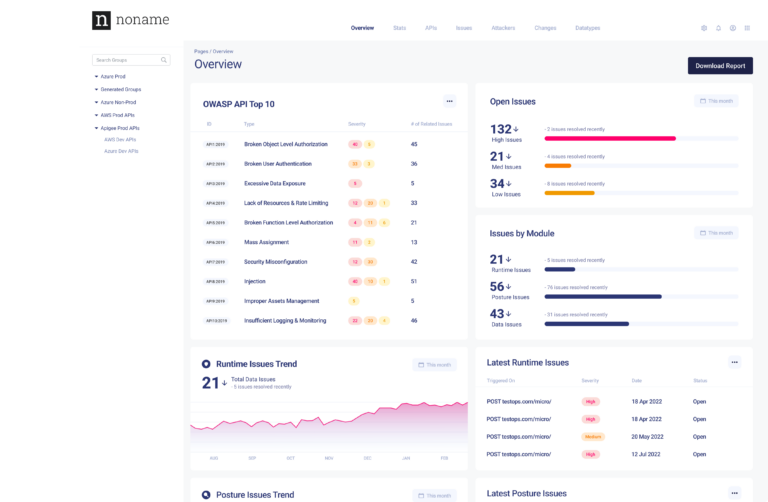This screenshot has height=502, width=768.
Task: Click the High Issues pink progress bar
Action: pyautogui.click(x=609, y=138)
